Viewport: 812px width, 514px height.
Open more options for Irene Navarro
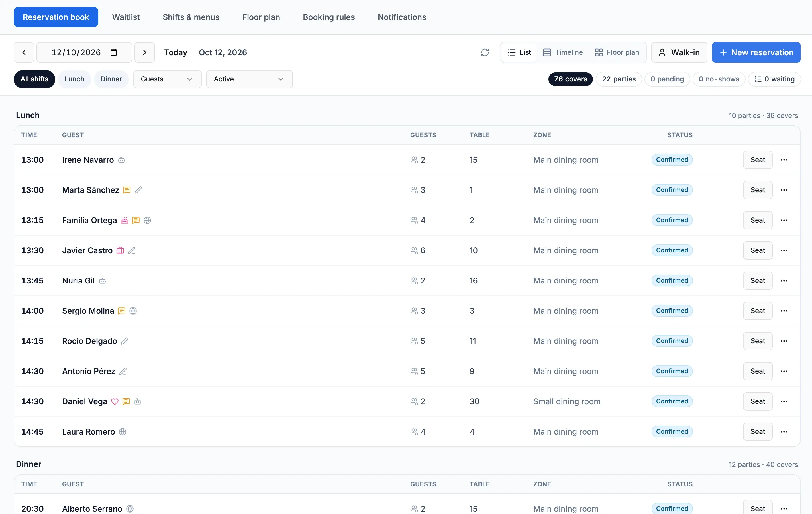click(x=784, y=160)
